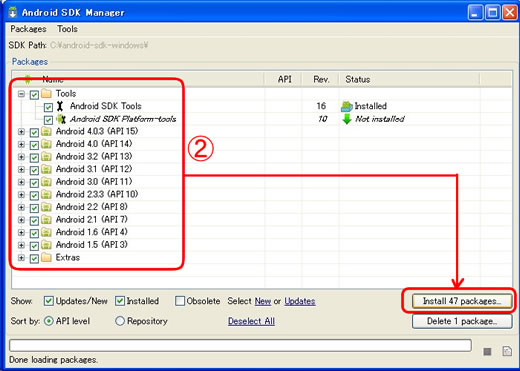Click the Android 2.2 (API 8) folder icon
This screenshot has height=371, width=520.
click(46, 207)
